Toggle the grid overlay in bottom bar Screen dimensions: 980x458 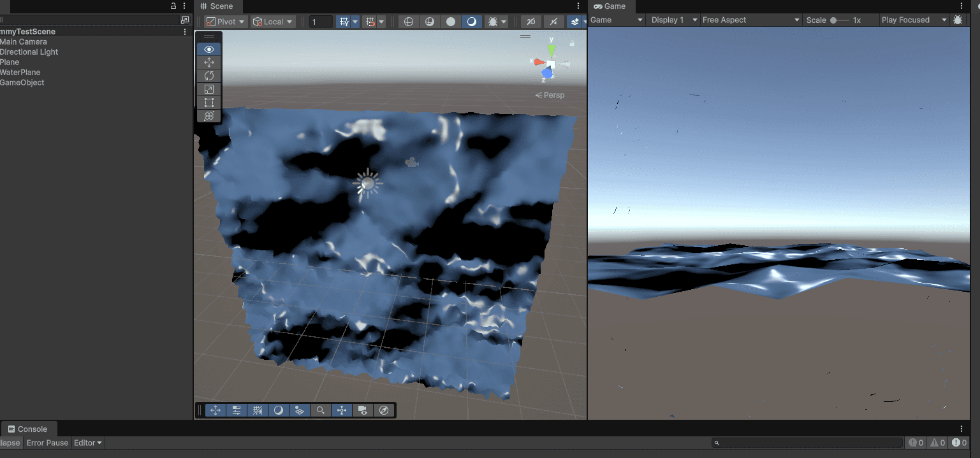tap(258, 410)
